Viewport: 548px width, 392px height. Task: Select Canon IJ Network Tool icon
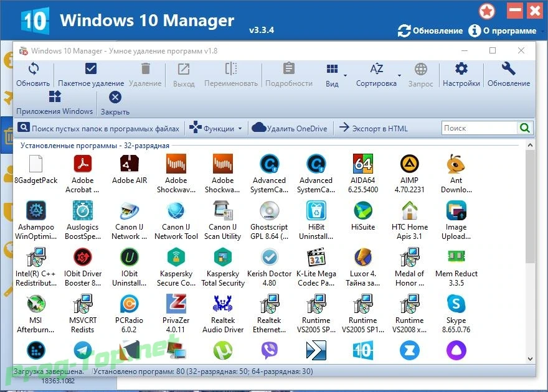pos(176,210)
